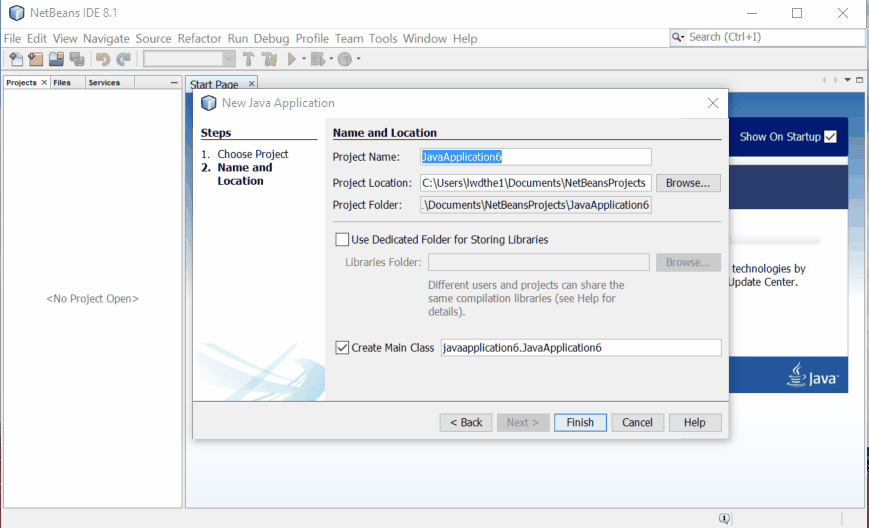Toggle the Show On Startup checkbox
This screenshot has height=528, width=869.
[830, 137]
